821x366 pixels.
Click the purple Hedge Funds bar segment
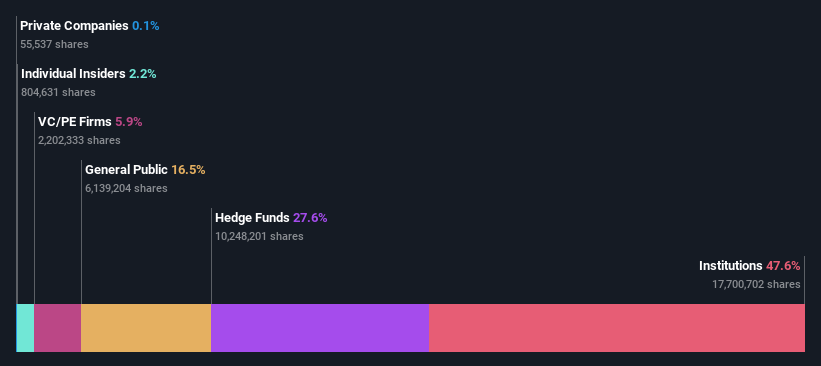click(320, 328)
